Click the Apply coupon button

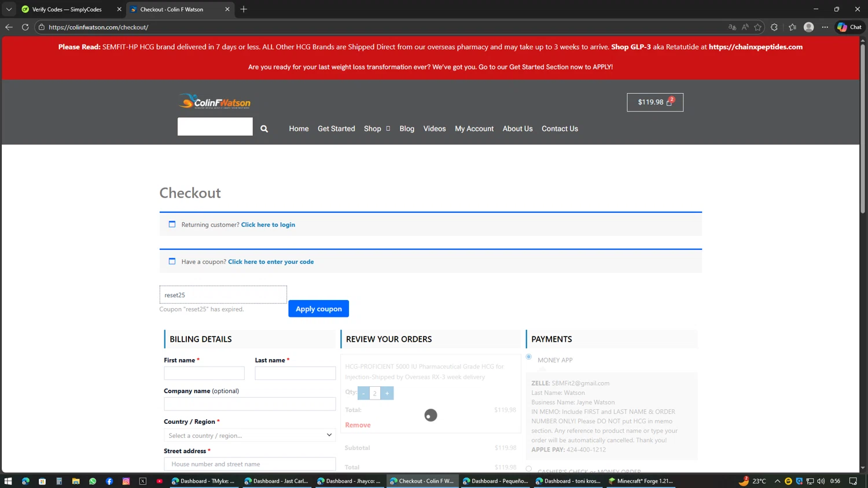tap(318, 309)
